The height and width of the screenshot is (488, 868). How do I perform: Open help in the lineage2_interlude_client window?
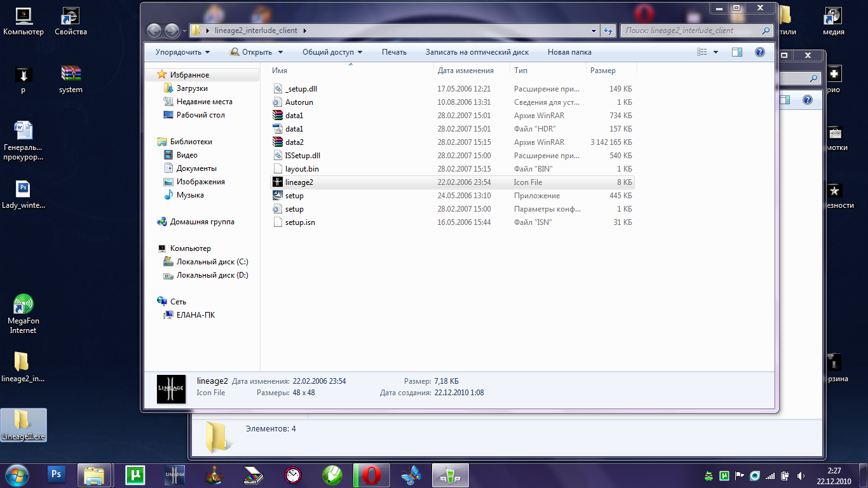tap(759, 52)
